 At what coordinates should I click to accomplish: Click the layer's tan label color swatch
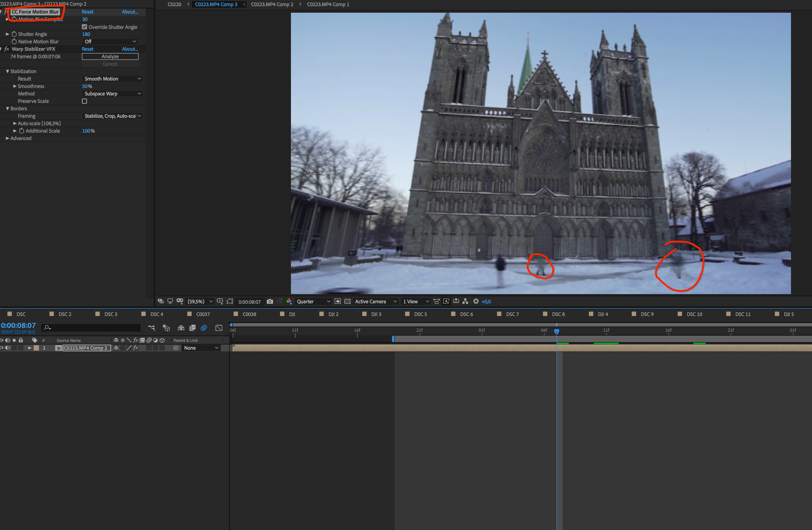[x=36, y=348]
